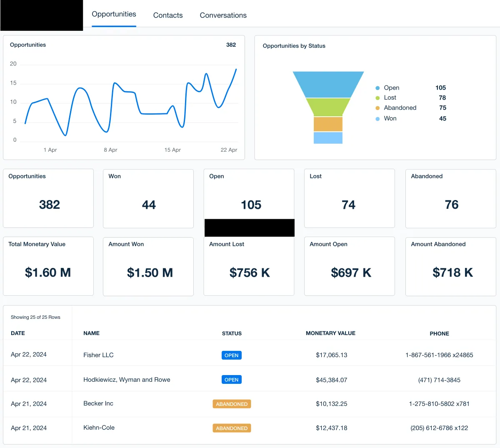Image resolution: width=500 pixels, height=448 pixels.
Task: Click the orange Abandoned legend dot
Action: pos(377,108)
